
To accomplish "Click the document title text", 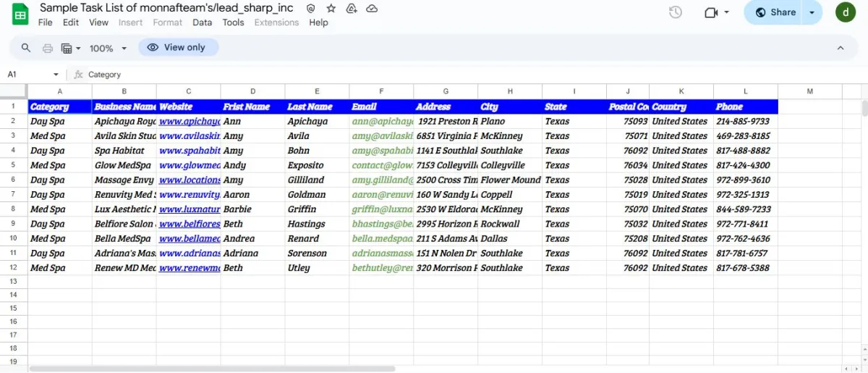I will [x=166, y=8].
